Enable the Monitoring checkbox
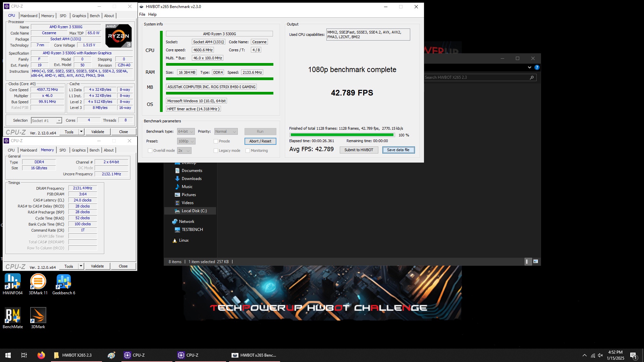The width and height of the screenshot is (644, 362). coord(248,151)
